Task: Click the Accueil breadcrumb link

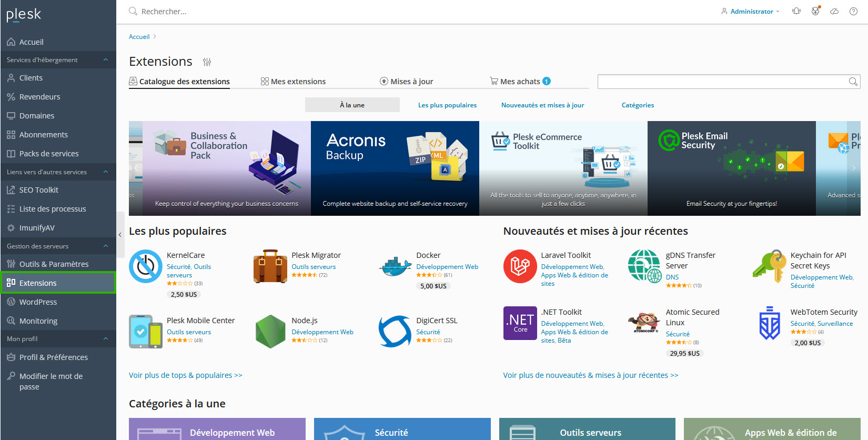Action: [139, 37]
